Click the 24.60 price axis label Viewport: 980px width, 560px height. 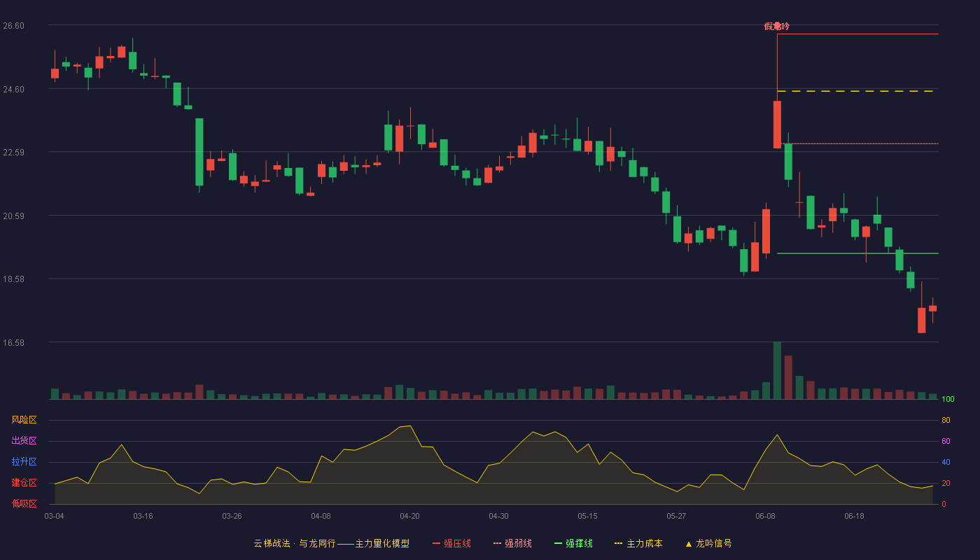pyautogui.click(x=14, y=90)
